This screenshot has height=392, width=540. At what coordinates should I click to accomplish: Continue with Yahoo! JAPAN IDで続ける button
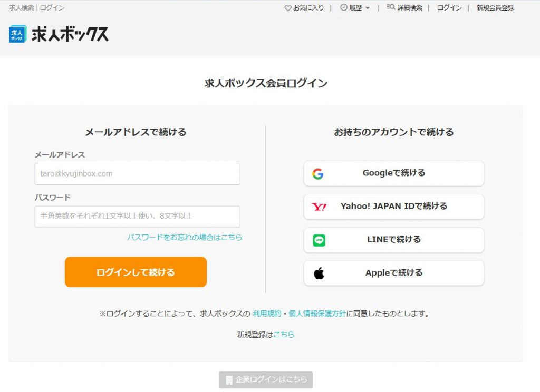(x=393, y=207)
